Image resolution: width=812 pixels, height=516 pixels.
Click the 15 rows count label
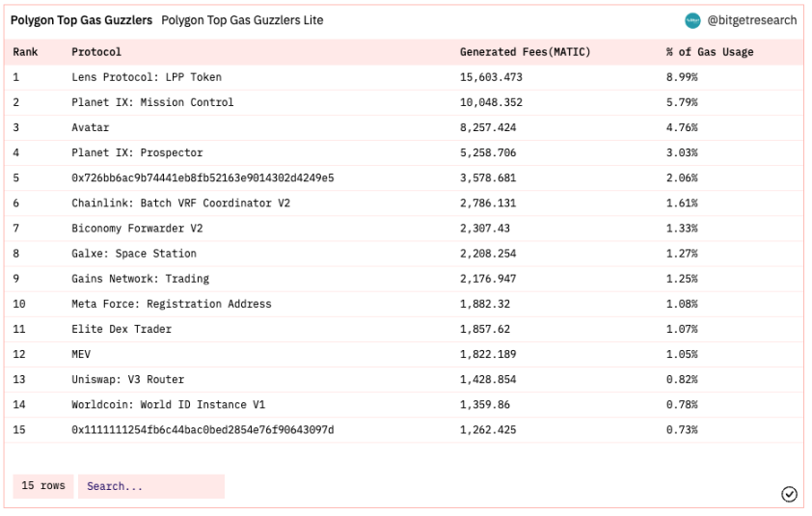pyautogui.click(x=43, y=486)
